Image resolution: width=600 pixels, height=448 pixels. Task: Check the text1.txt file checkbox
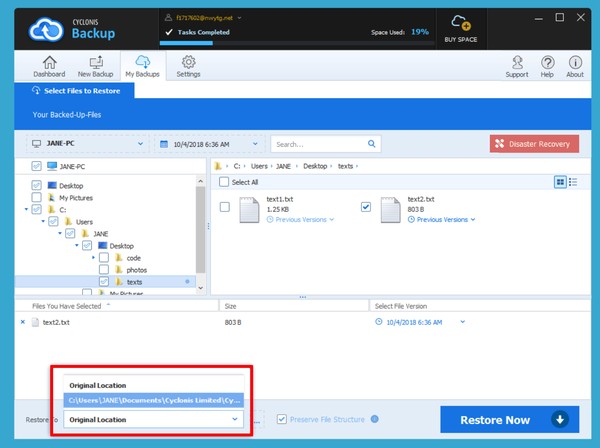coord(225,207)
